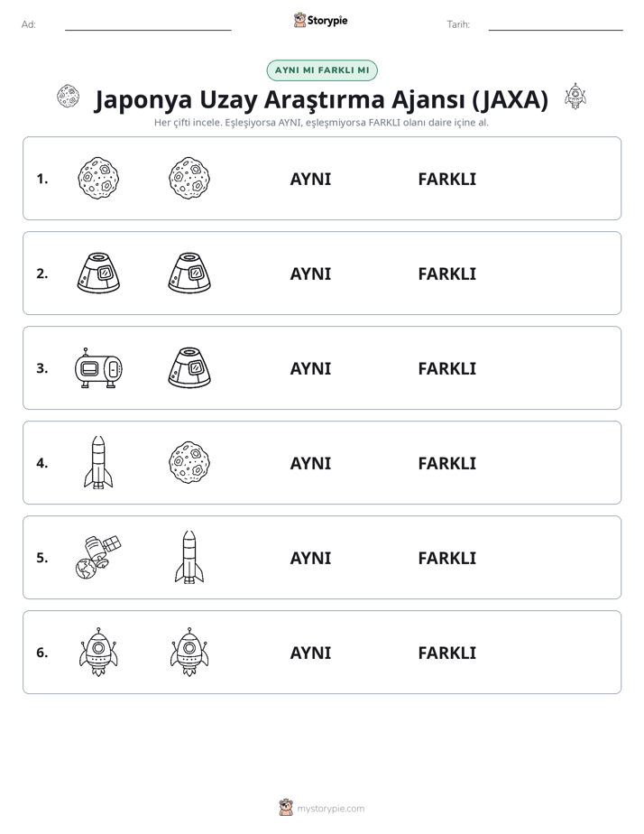Screen dimensions: 644x834
Task: Click the asteroid image in row 4
Action: point(189,462)
